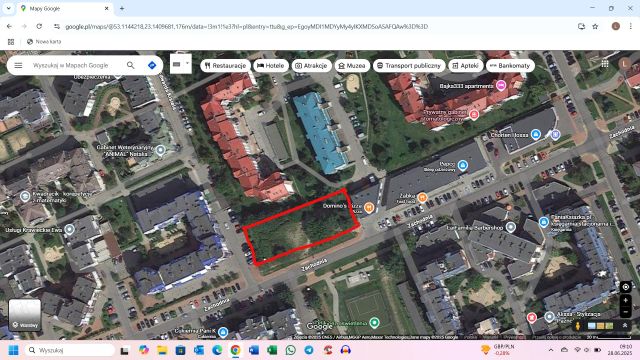Select the Bajka333 apartments pink marker

[x=501, y=85]
